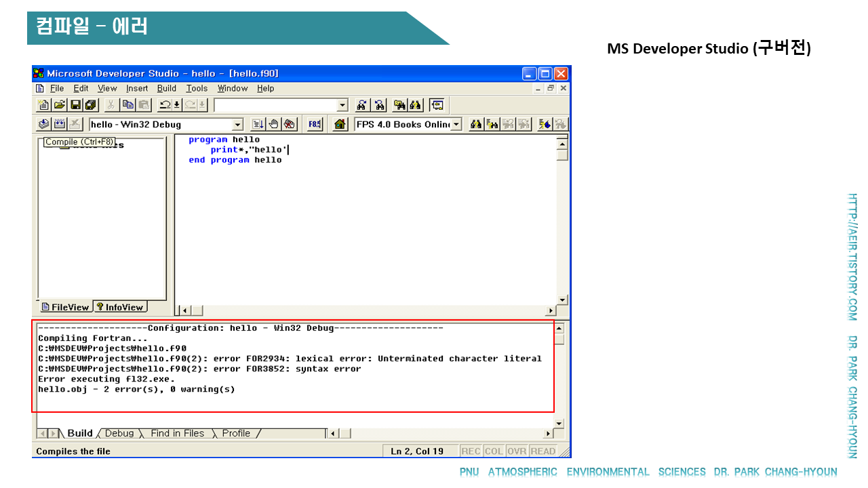Click the output tabs scroll left arrow
The image size is (868, 488).
click(x=42, y=433)
